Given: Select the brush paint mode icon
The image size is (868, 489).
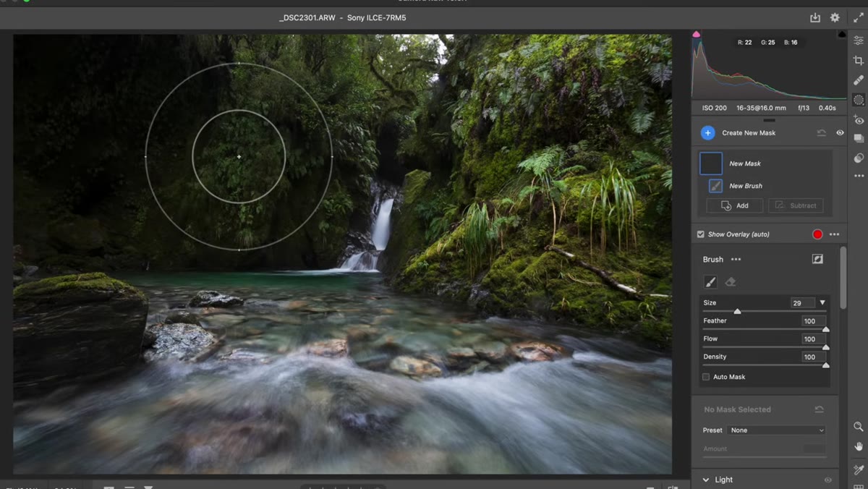Looking at the screenshot, I should [710, 282].
